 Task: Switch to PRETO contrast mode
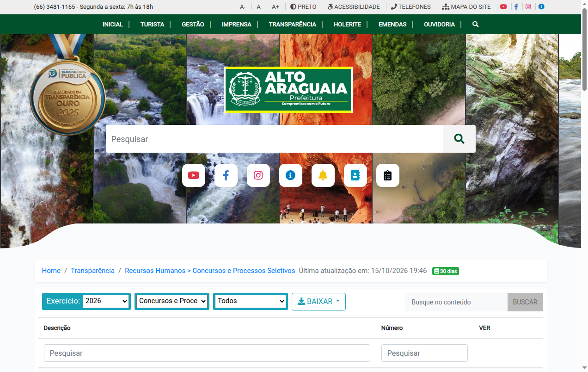[x=303, y=7]
